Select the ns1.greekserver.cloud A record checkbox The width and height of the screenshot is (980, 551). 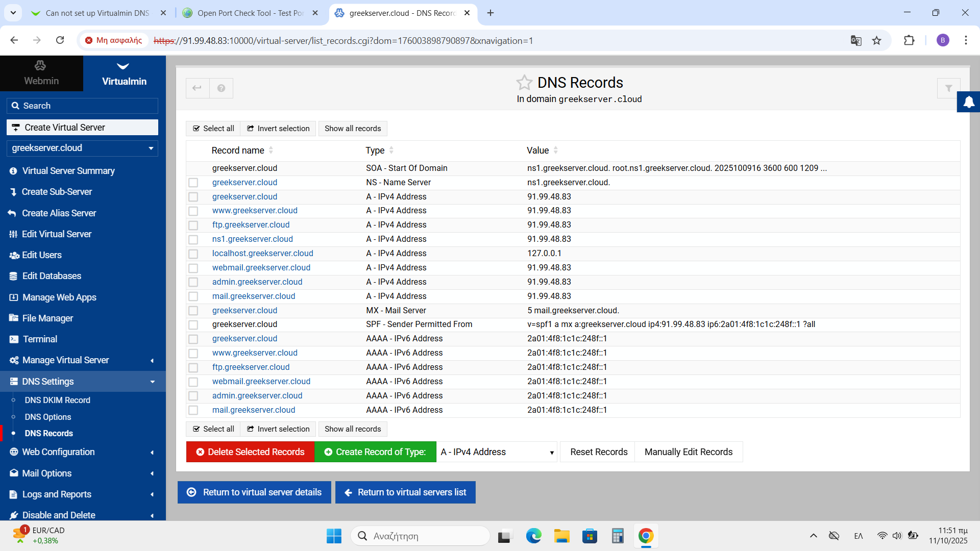193,240
